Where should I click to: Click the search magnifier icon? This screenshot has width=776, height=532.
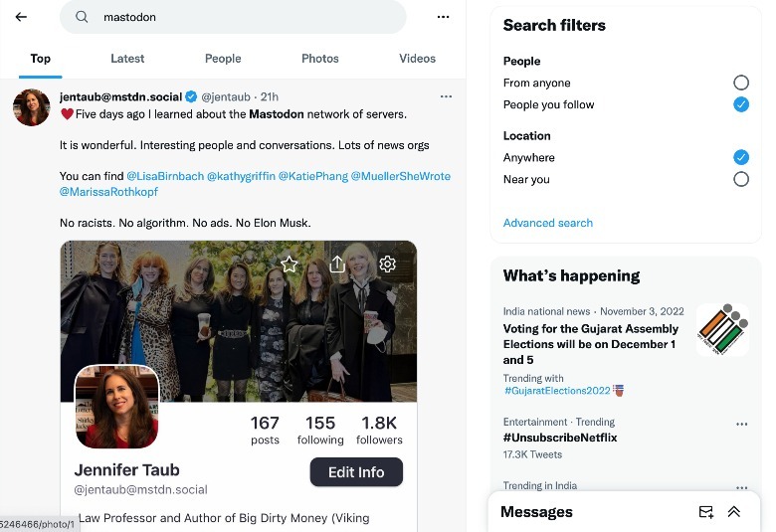pos(83,17)
